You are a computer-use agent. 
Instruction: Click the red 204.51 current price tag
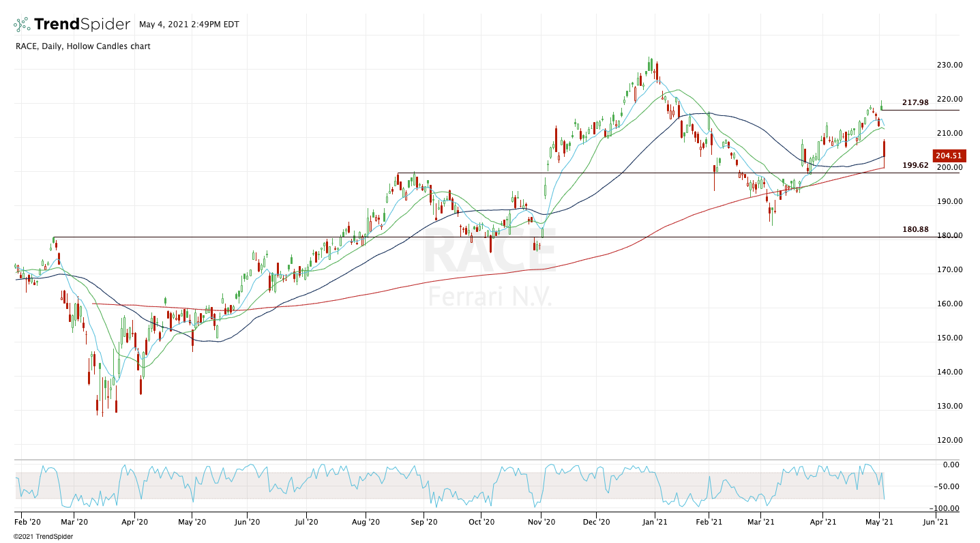point(949,155)
